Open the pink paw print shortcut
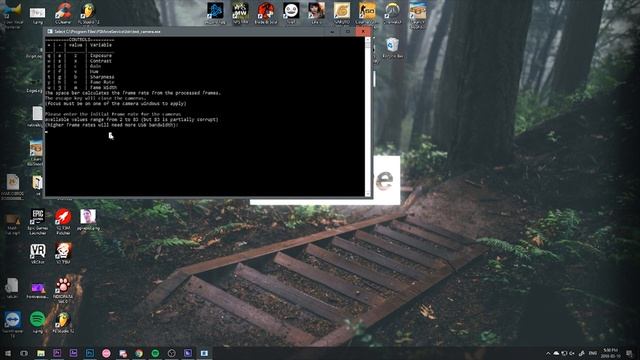640x360 pixels. pos(63,289)
